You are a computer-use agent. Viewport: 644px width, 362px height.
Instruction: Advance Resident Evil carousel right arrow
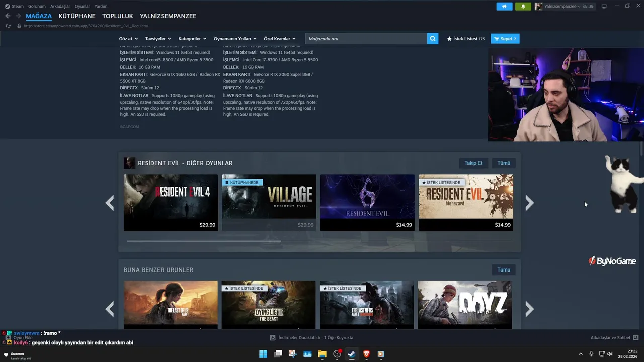[529, 203]
